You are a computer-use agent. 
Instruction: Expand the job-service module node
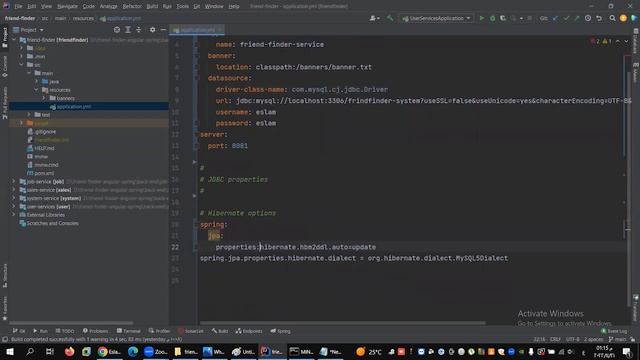pos(14,182)
